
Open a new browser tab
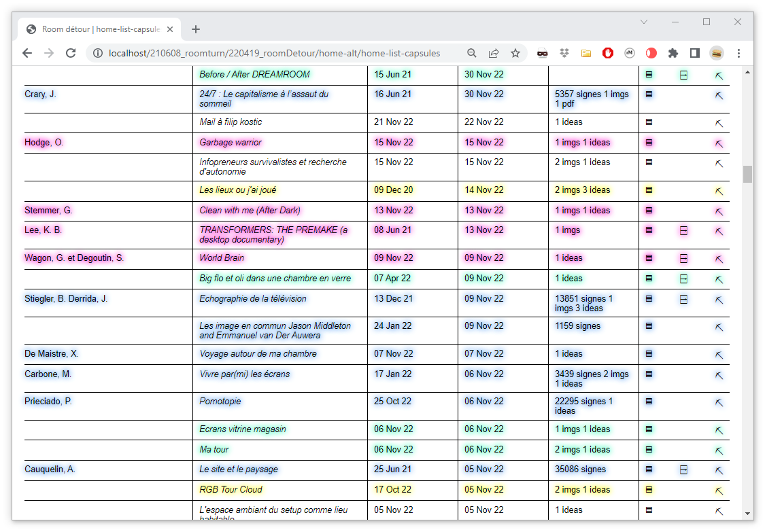click(x=196, y=29)
